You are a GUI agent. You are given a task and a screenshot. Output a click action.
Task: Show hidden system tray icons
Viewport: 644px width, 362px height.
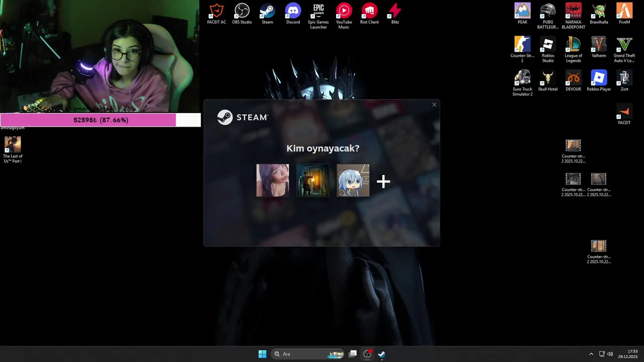(x=591, y=354)
